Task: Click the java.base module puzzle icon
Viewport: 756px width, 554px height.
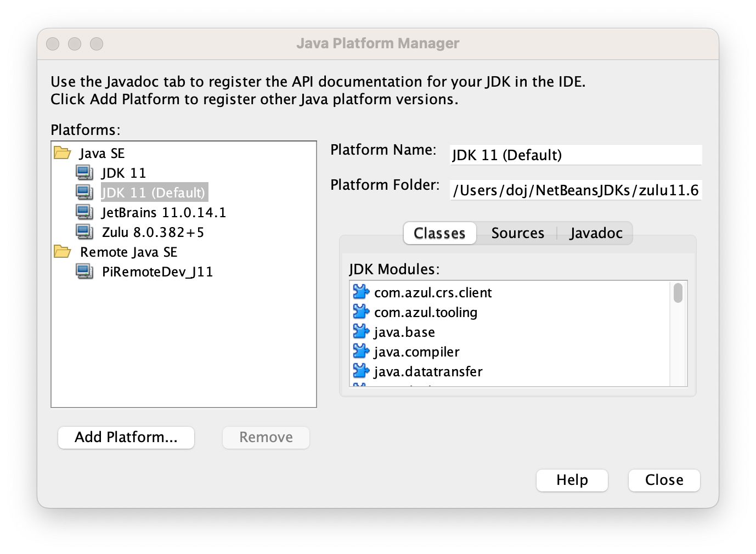Action: [x=360, y=331]
